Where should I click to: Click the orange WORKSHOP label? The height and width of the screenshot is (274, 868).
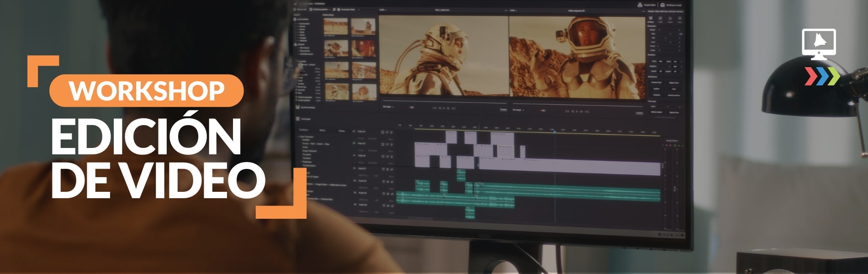click(147, 90)
